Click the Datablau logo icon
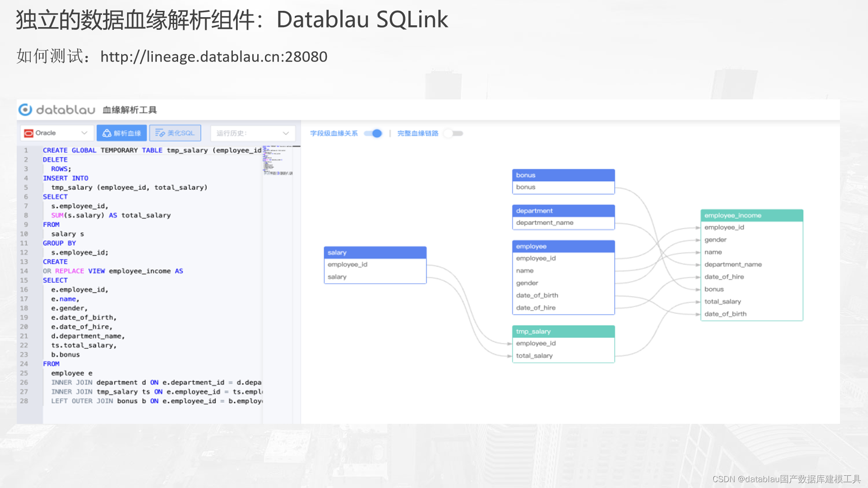The width and height of the screenshot is (868, 488). pyautogui.click(x=25, y=110)
